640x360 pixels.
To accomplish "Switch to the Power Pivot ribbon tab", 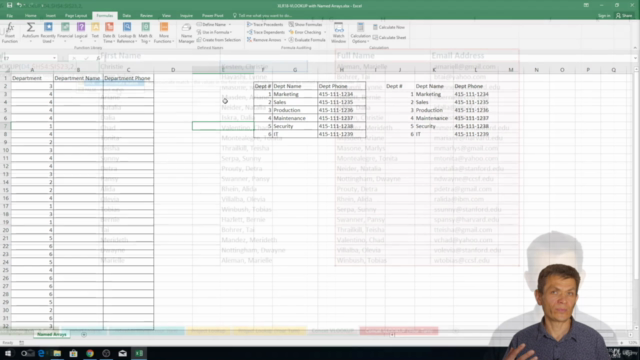I will tap(213, 16).
